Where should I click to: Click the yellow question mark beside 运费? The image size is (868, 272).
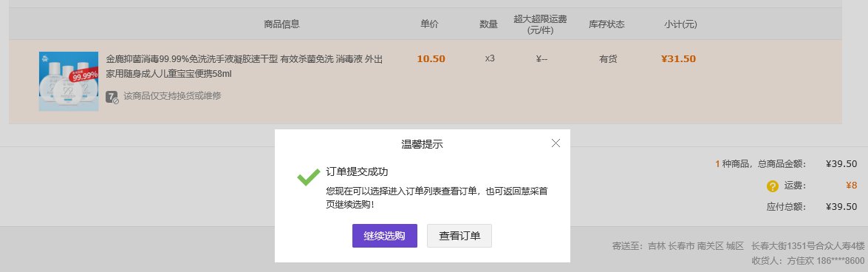pos(772,186)
